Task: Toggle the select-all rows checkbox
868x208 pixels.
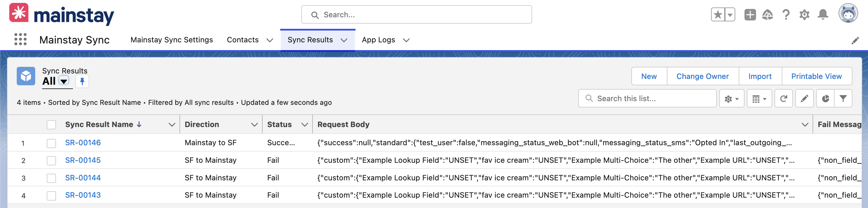Action: [51, 125]
